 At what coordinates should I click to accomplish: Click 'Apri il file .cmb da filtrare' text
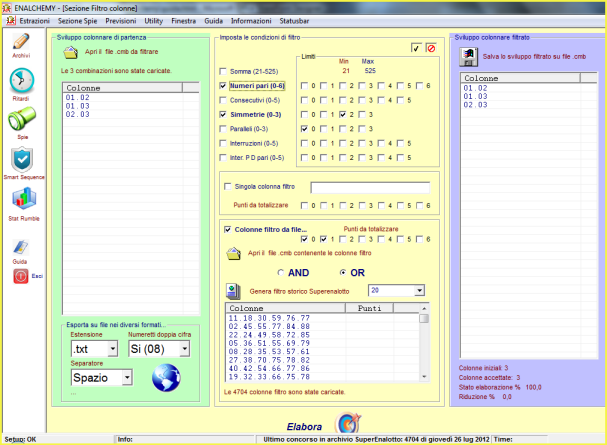tap(122, 52)
